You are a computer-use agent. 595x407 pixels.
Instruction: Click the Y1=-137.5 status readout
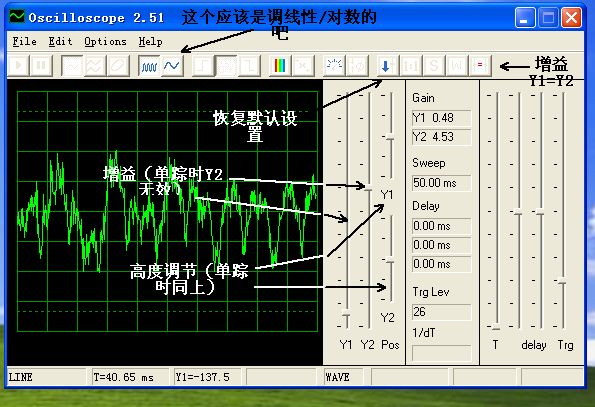point(207,377)
